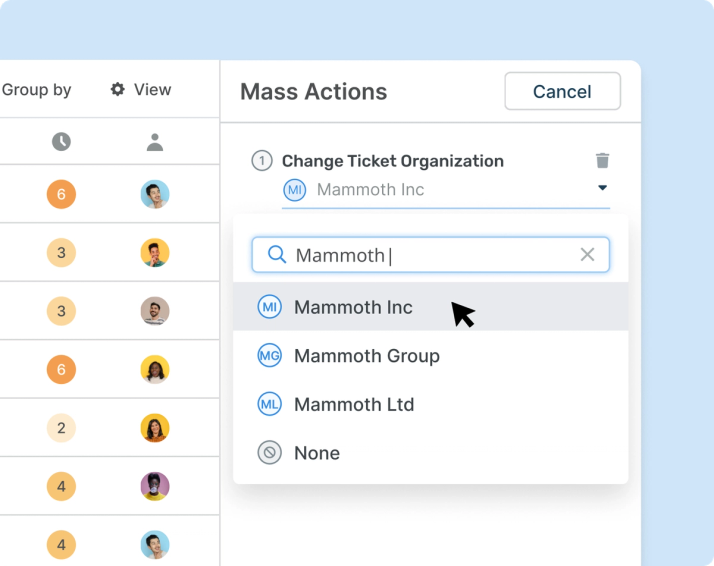Select the MG Mammoth Group icon
The width and height of the screenshot is (714, 566).
pos(270,355)
